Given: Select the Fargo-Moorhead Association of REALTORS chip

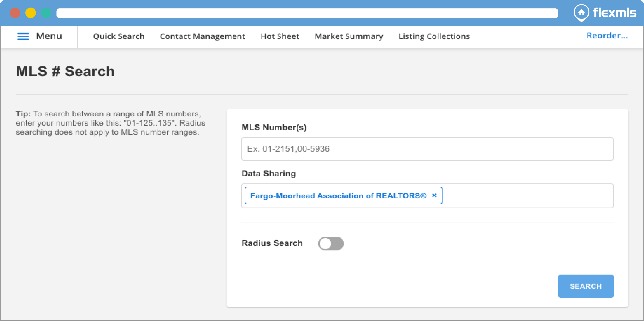Looking at the screenshot, I should [x=338, y=196].
